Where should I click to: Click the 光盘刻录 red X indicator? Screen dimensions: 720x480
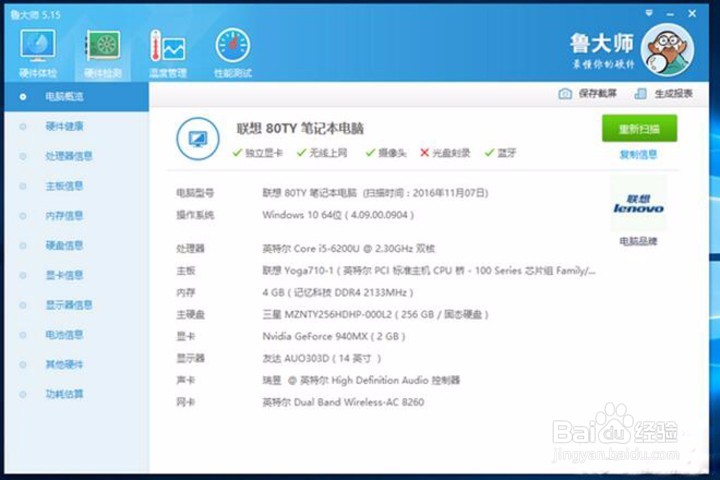tap(445, 153)
